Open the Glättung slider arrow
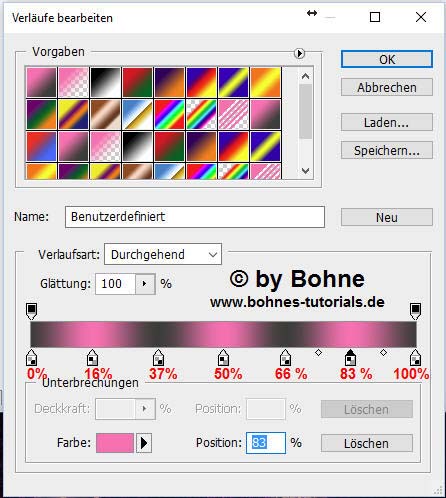The image size is (446, 498). 145,284
